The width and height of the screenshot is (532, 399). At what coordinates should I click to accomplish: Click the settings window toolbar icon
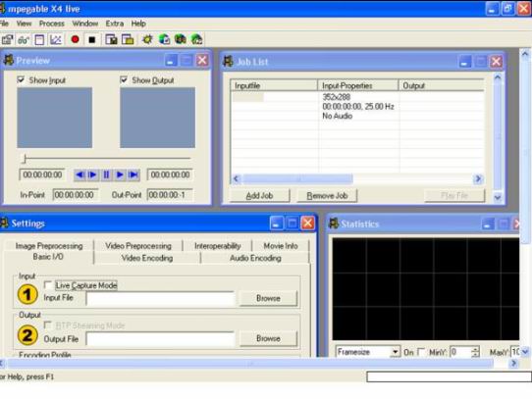coord(7,39)
